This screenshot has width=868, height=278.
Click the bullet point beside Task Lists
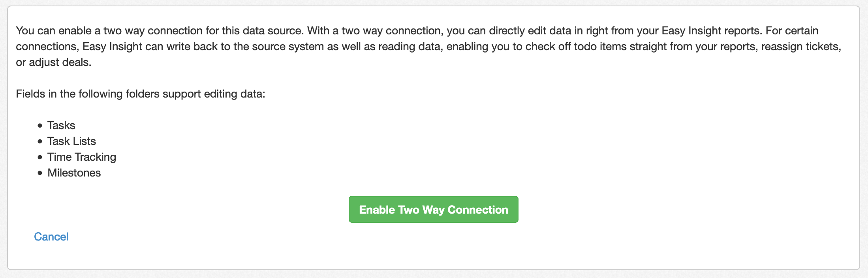[40, 141]
